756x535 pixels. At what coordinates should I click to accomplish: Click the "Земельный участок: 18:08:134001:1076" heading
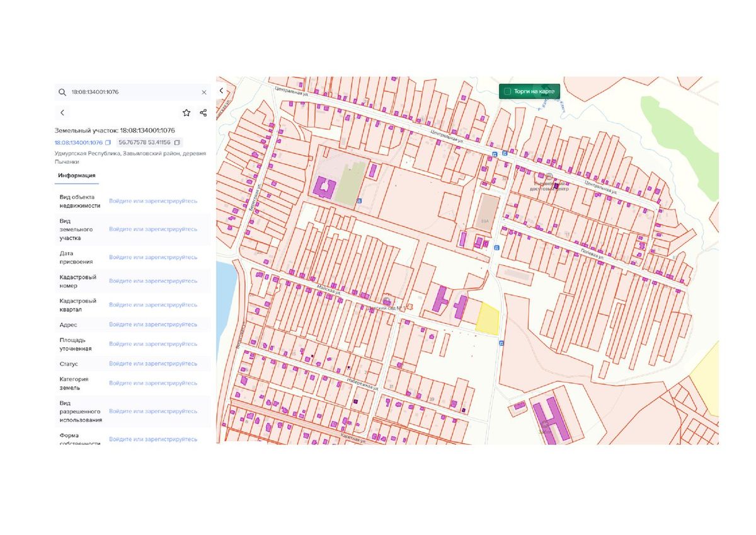[x=115, y=130]
